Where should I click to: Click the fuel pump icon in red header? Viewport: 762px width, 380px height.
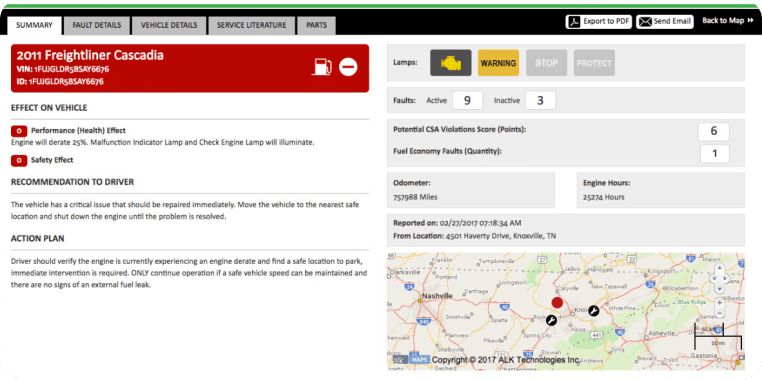pos(321,67)
